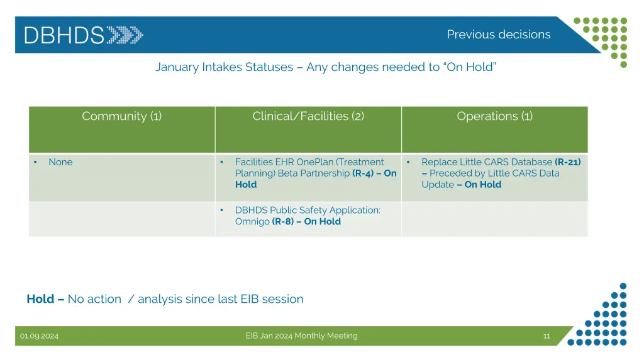The width and height of the screenshot is (644, 362).
Task: Click the chevron arrows in the DBHDS logo
Action: 125,35
